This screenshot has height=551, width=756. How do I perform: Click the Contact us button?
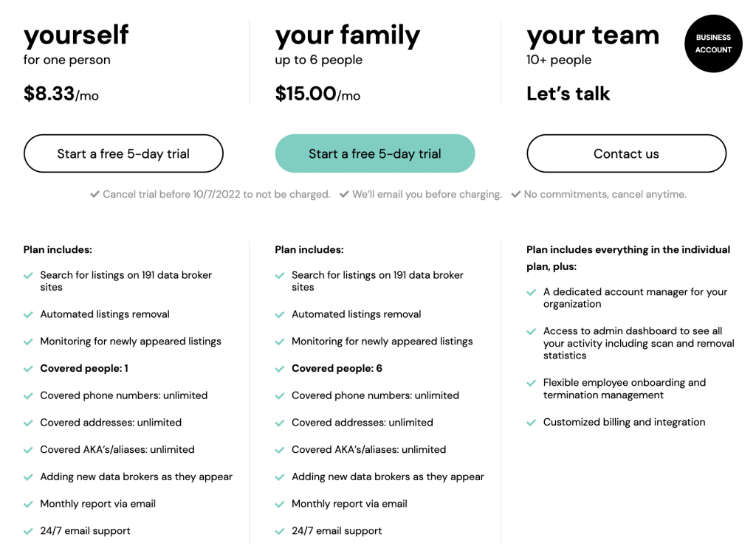[626, 153]
